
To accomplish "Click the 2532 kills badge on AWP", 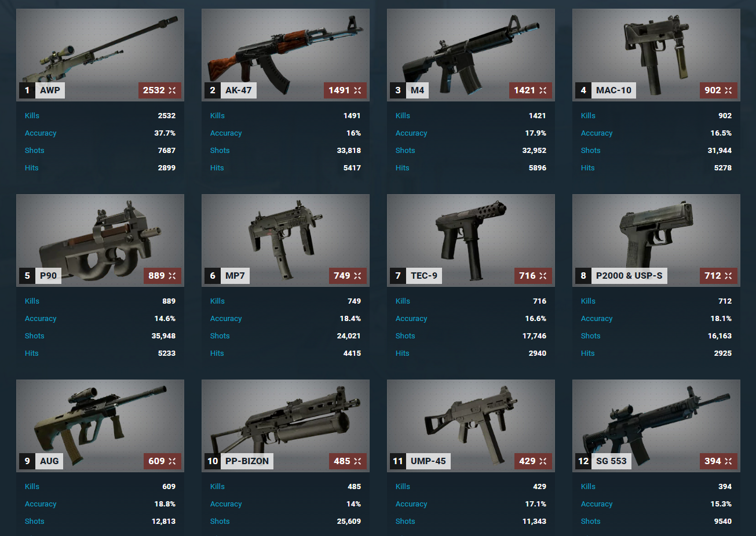I will click(159, 90).
